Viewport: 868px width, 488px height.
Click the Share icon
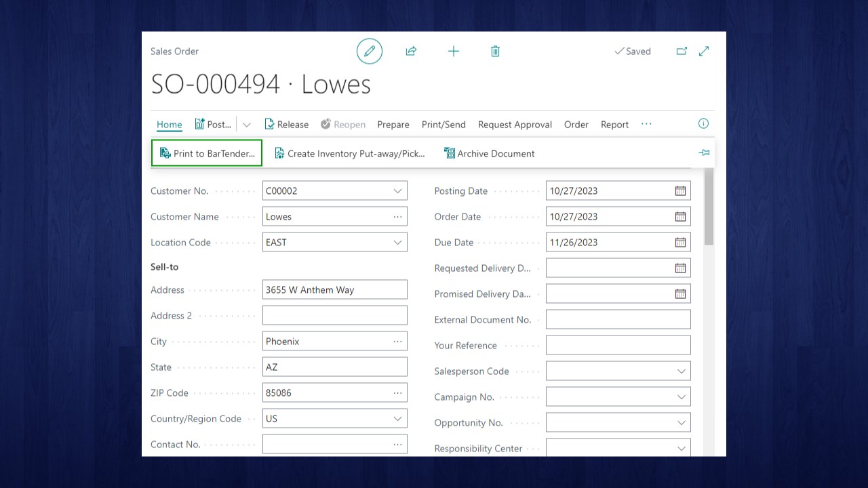pyautogui.click(x=411, y=51)
